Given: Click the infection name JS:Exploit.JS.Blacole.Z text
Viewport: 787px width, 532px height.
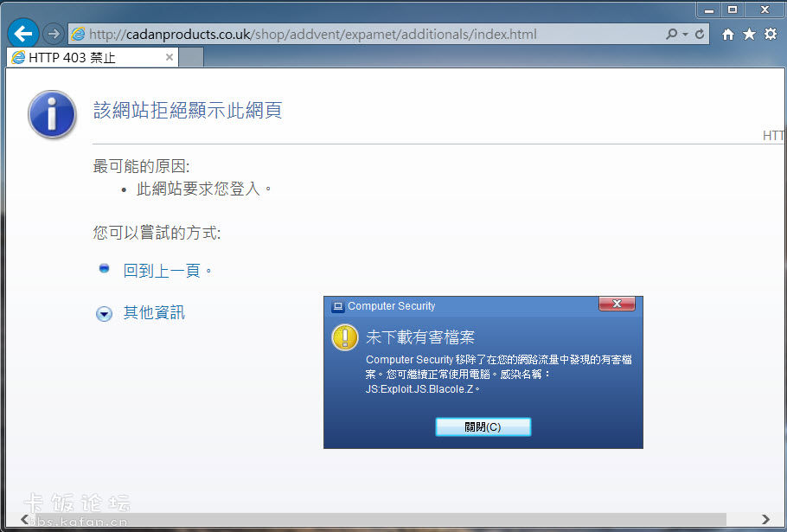Looking at the screenshot, I should pyautogui.click(x=419, y=389).
